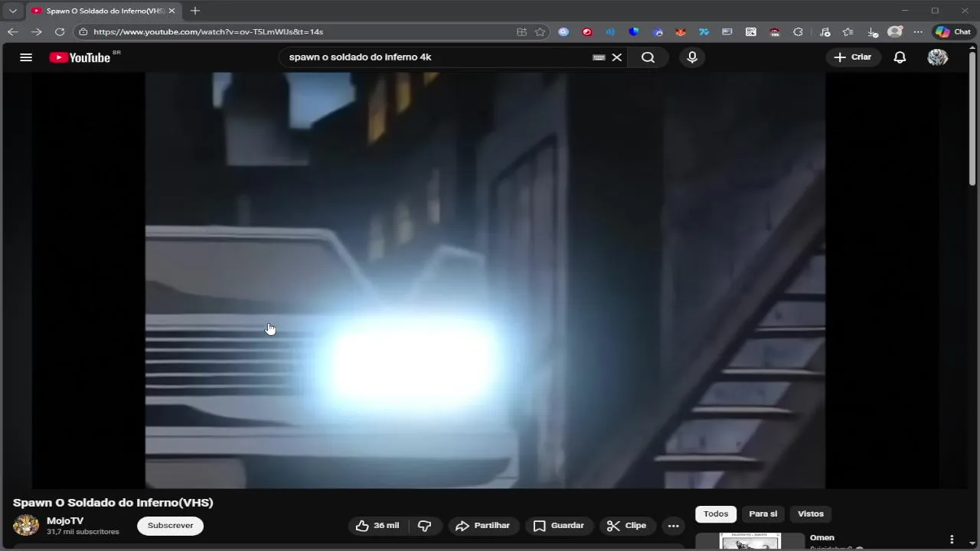Run the search with magnifier button
The image size is (980, 551).
(648, 57)
